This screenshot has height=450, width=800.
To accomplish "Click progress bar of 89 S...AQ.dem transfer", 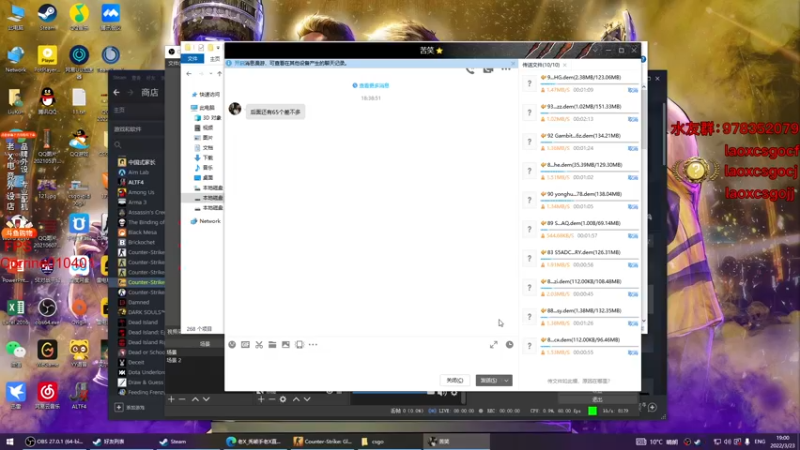I will coord(589,230).
